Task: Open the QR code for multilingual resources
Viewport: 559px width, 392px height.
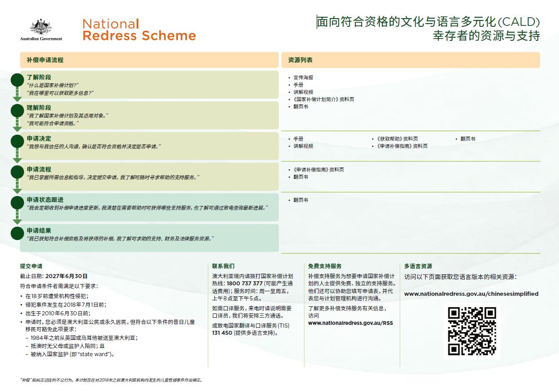Action: pyautogui.click(x=472, y=331)
